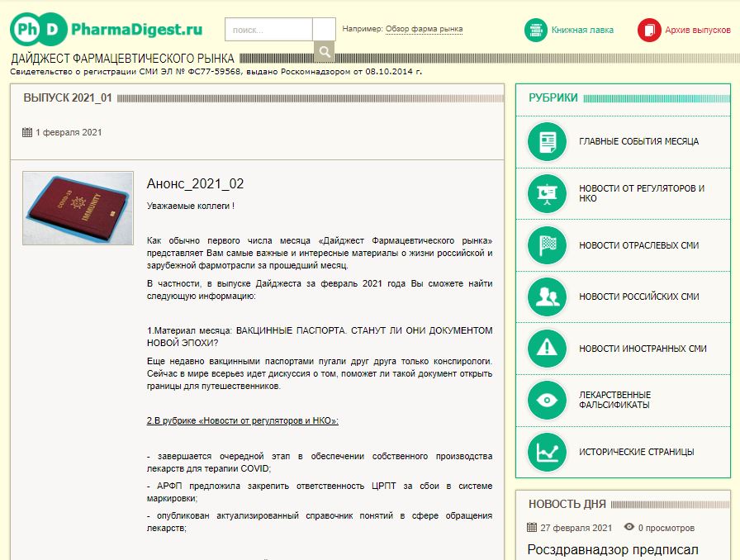
Task: Click the underlined Новости от регуляторов и НКО heading
Action: 243,420
